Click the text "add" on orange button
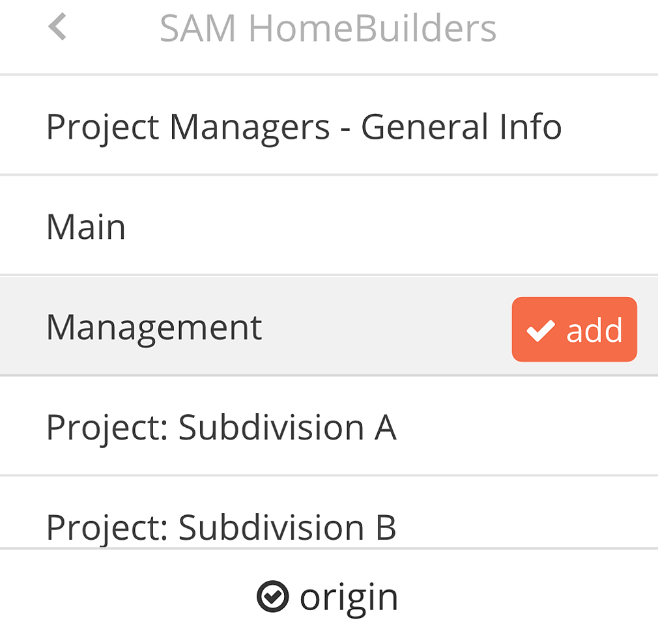The height and width of the screenshot is (644, 658). tap(594, 330)
